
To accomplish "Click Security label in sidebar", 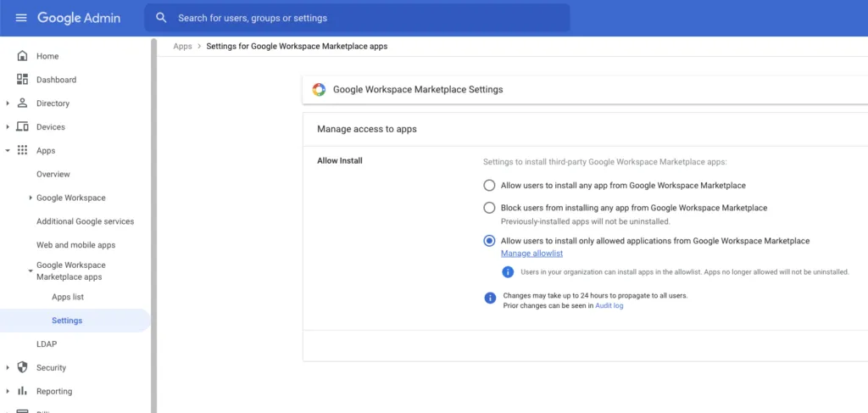I will point(51,367).
